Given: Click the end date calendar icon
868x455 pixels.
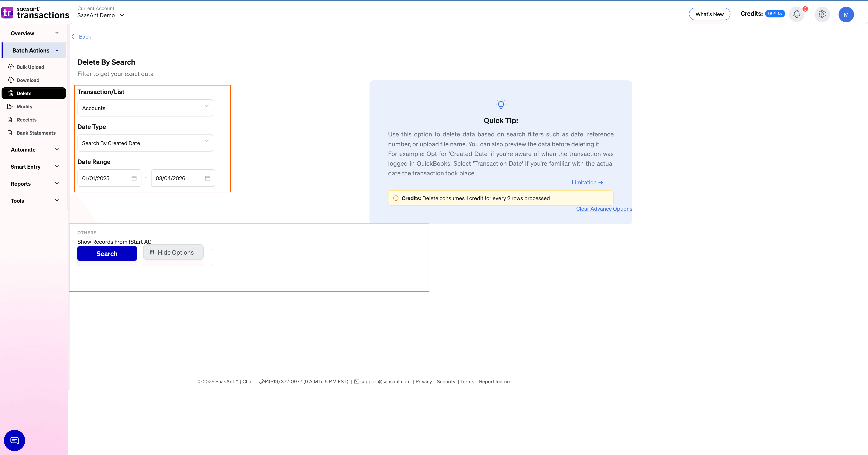Looking at the screenshot, I should (x=208, y=178).
